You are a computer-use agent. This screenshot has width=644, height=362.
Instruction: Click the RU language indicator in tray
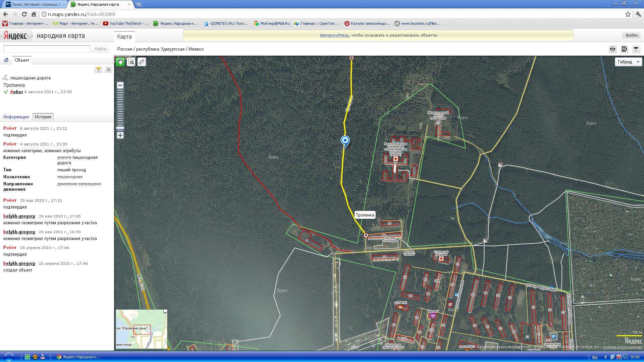point(595,357)
